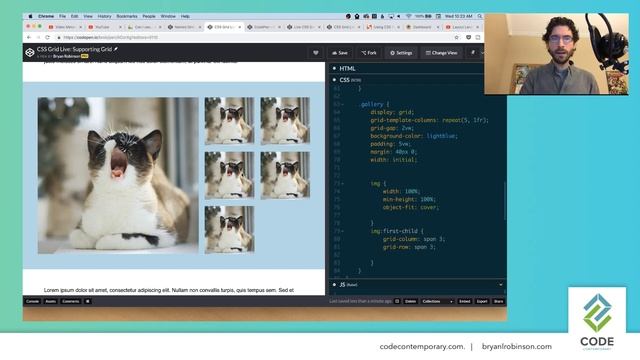Open pen Settings
Image resolution: width=640 pixels, height=360 pixels.
coord(401,53)
